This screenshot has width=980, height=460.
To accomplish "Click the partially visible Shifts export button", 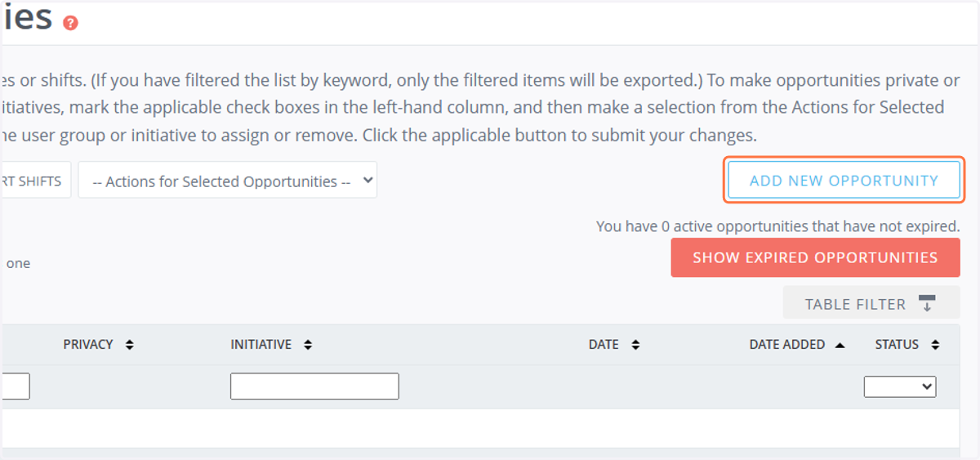I will pos(36,181).
